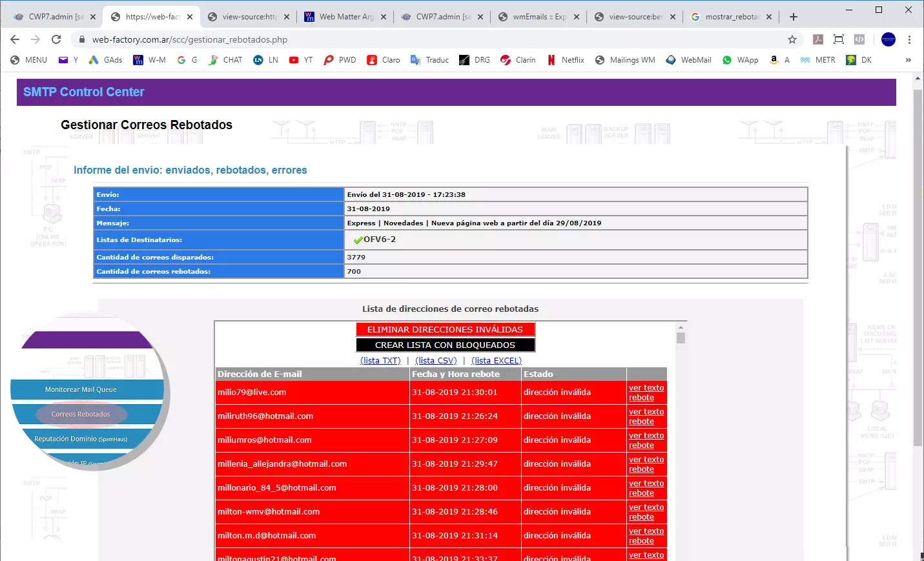Open the Chrome three-dots menu

point(909,39)
